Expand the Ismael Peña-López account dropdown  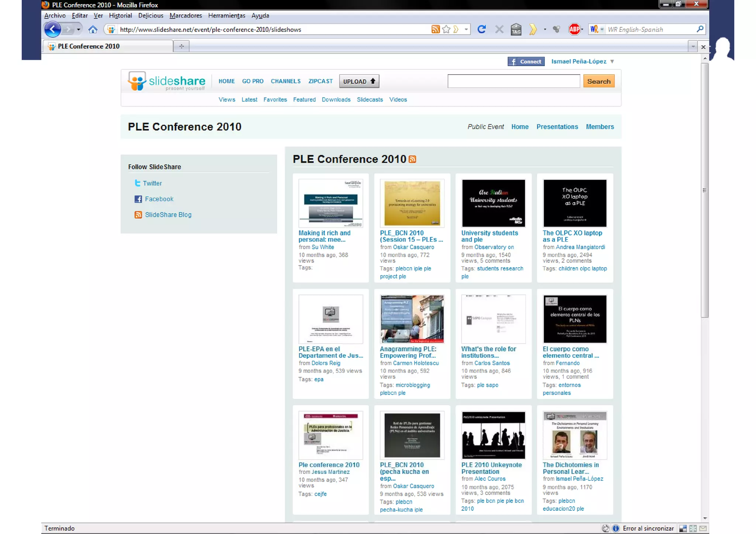[612, 62]
